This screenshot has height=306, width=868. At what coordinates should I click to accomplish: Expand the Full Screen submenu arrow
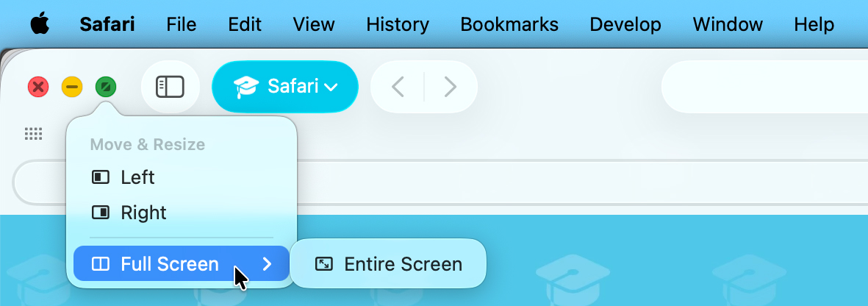point(268,263)
